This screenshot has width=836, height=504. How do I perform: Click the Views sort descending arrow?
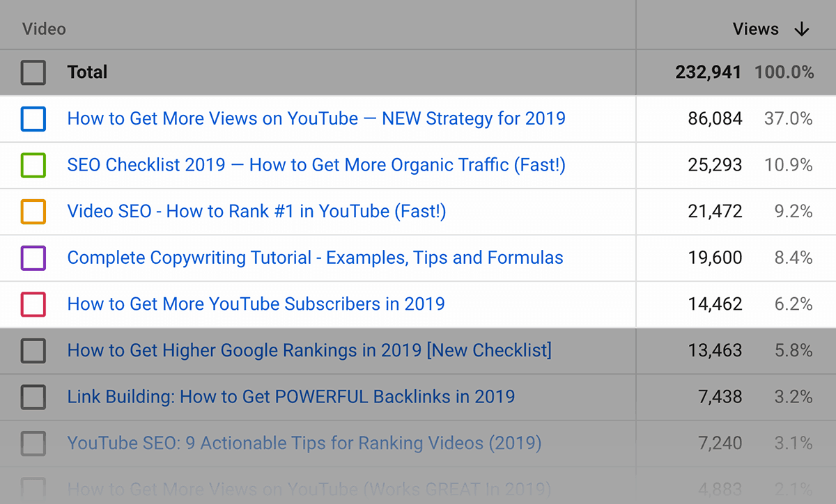pos(802,29)
